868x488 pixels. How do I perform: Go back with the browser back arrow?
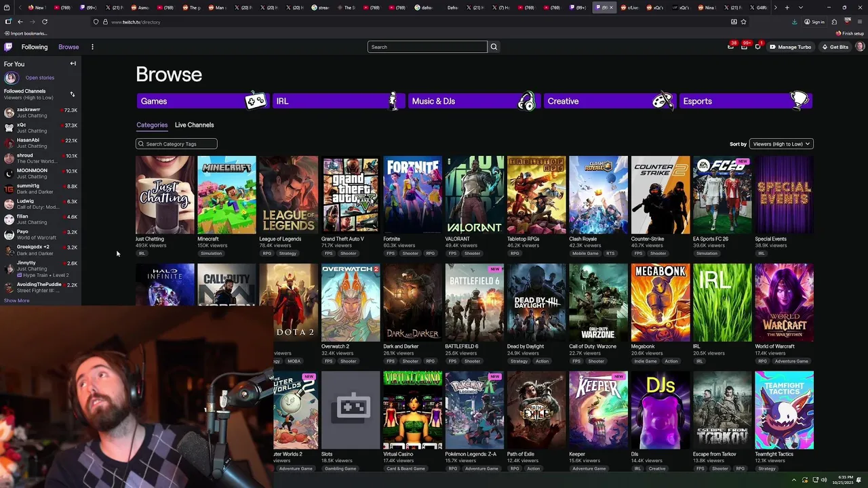pyautogui.click(x=20, y=22)
